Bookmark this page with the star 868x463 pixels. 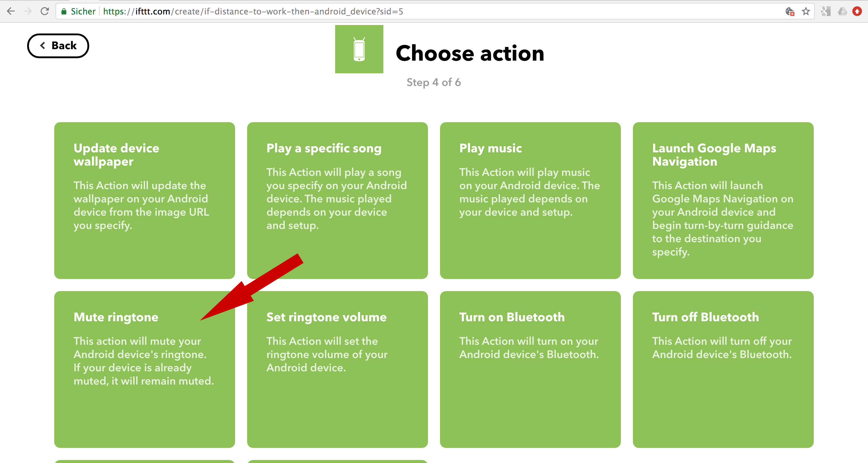pyautogui.click(x=806, y=11)
